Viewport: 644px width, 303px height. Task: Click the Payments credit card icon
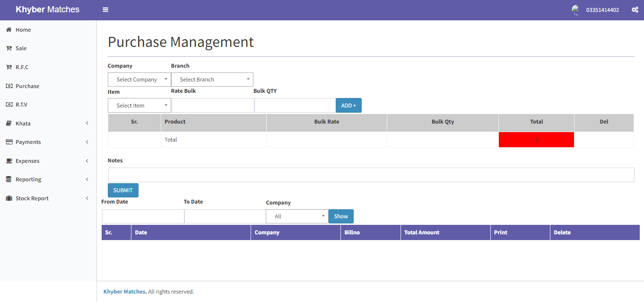tap(9, 142)
